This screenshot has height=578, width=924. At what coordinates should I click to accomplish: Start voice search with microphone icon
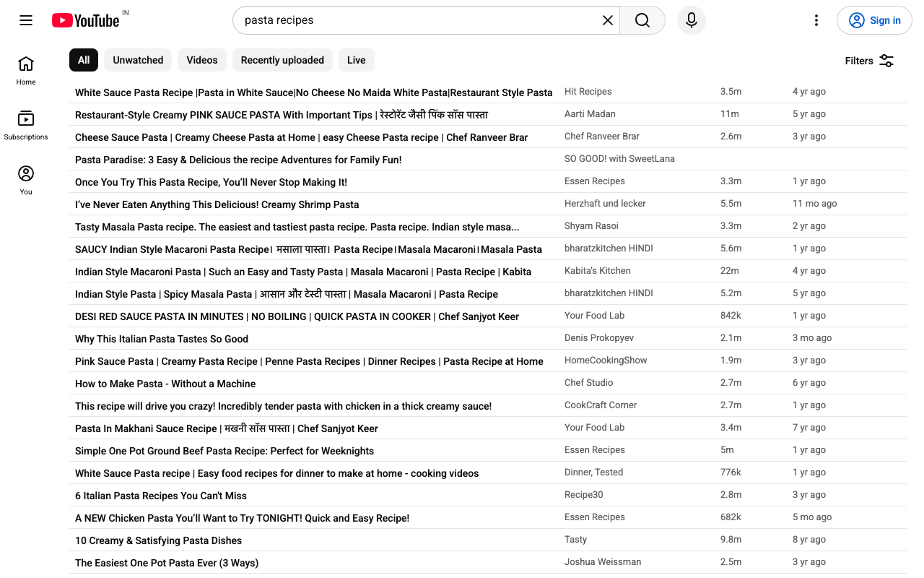[x=692, y=20]
